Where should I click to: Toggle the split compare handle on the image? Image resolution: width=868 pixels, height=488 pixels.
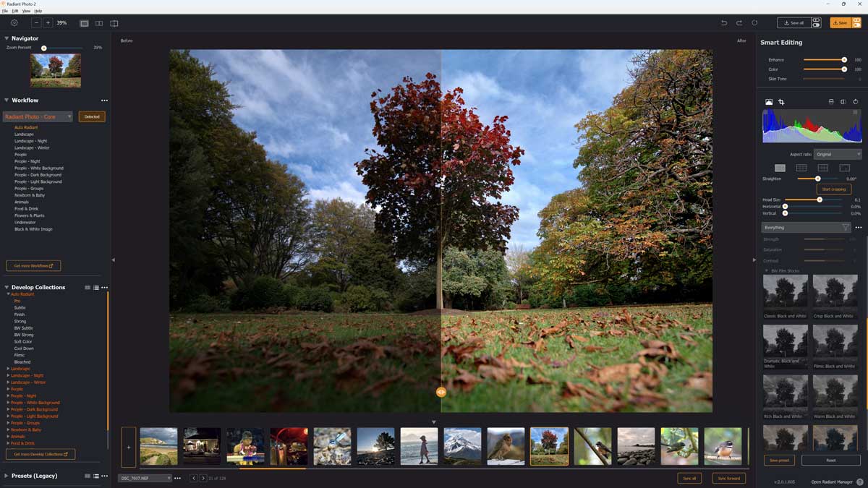tap(441, 392)
